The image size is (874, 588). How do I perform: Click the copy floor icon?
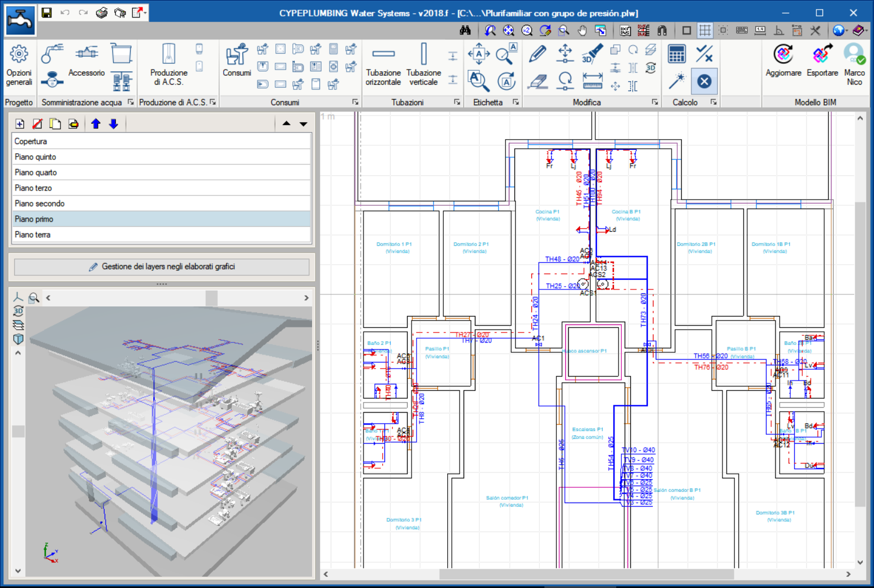point(55,124)
